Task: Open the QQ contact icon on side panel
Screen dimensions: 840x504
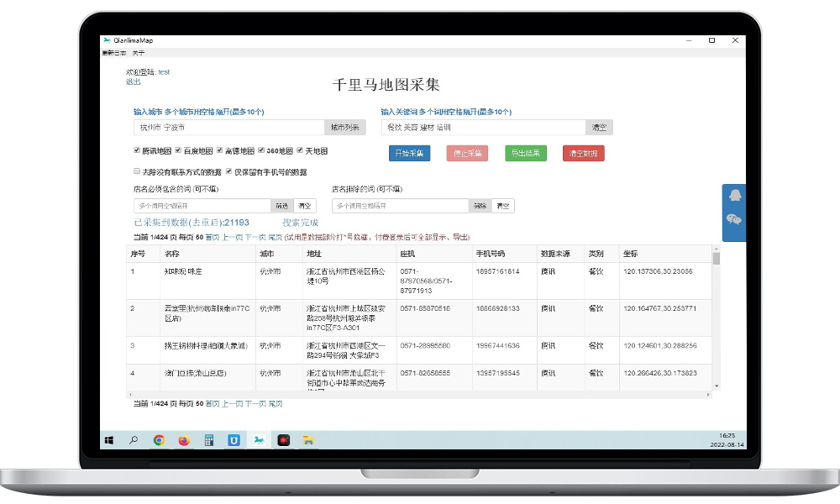Action: click(735, 195)
